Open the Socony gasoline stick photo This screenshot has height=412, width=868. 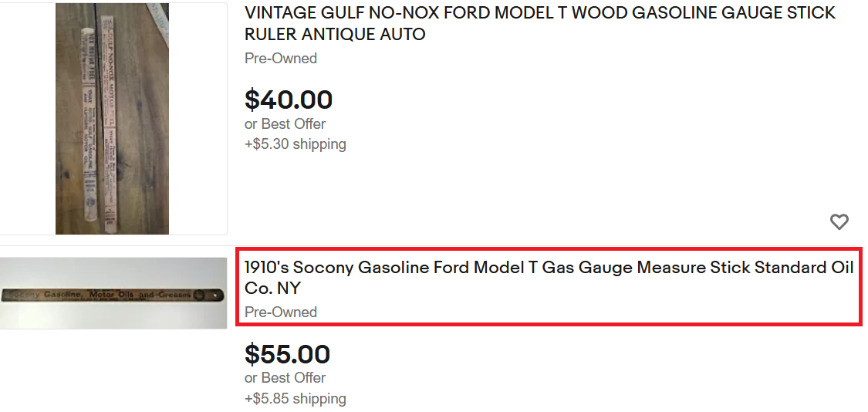click(113, 294)
